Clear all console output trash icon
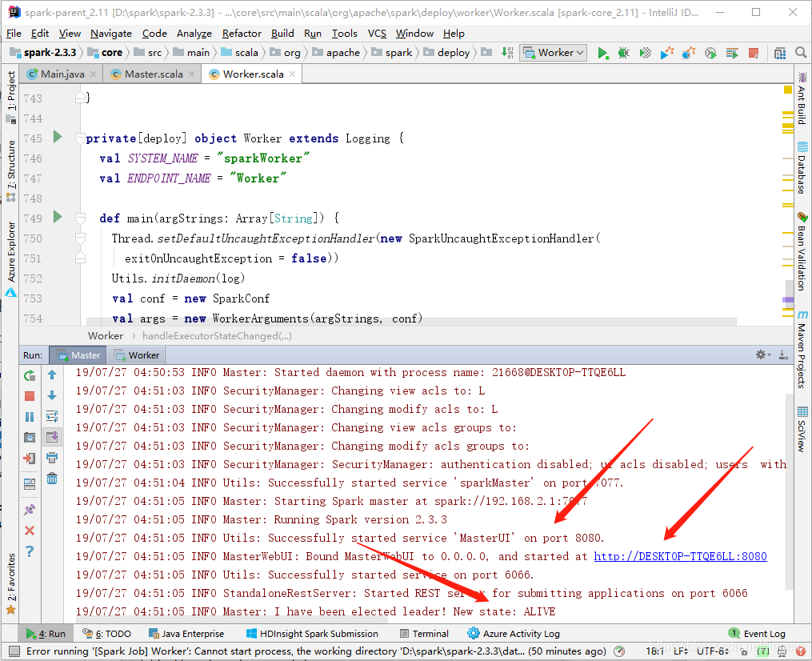 pyautogui.click(x=52, y=479)
